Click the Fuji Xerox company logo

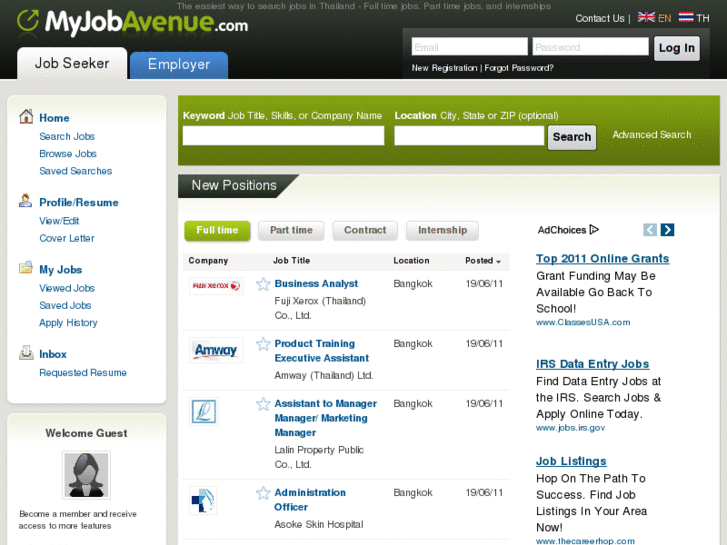[x=216, y=286]
